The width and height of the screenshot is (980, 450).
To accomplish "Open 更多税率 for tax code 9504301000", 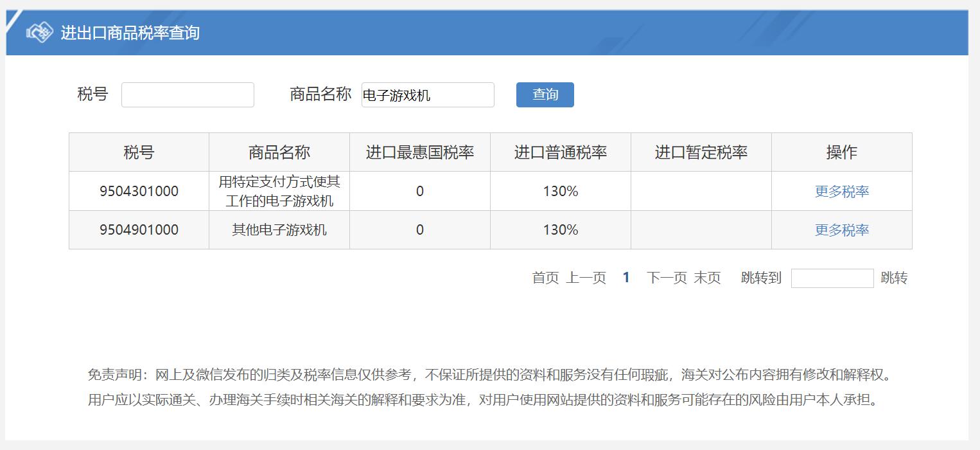I will point(841,190).
